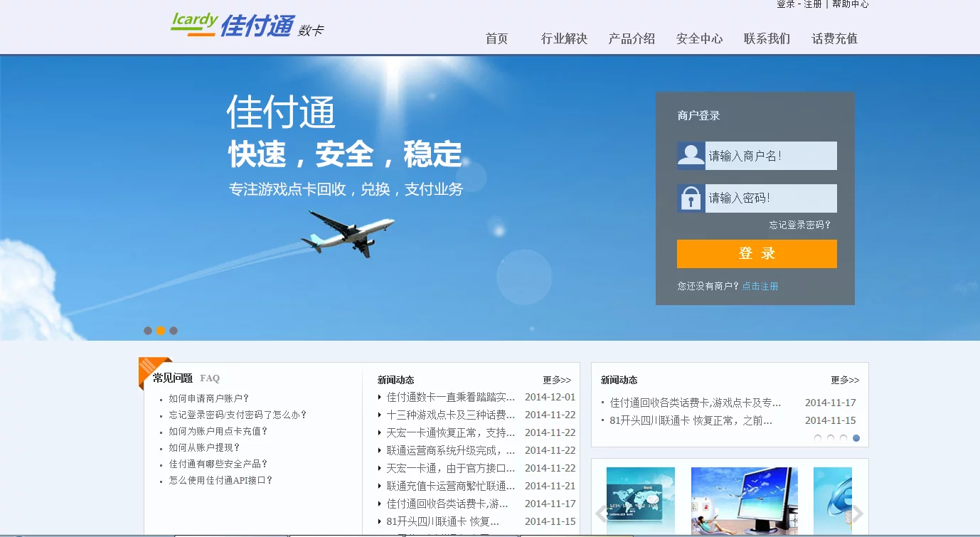Open the 安全中心 menu item
The width and height of the screenshot is (980, 537).
[x=700, y=38]
